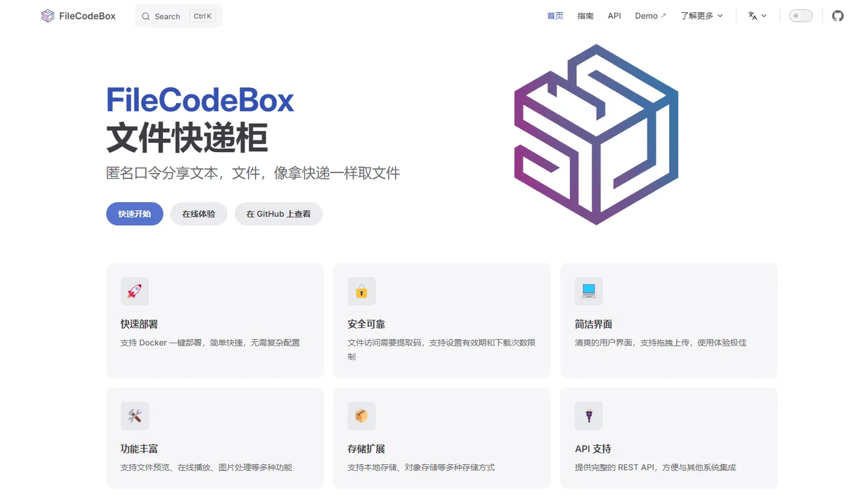Image resolution: width=856 pixels, height=504 pixels.
Task: Click the rocket icon on 快速部署 card
Action: [135, 291]
